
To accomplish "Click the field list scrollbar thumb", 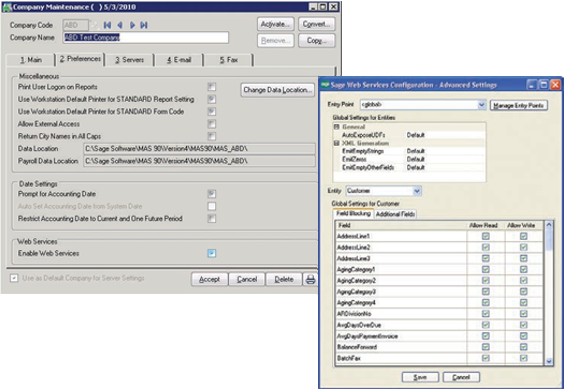I will click(x=549, y=240).
